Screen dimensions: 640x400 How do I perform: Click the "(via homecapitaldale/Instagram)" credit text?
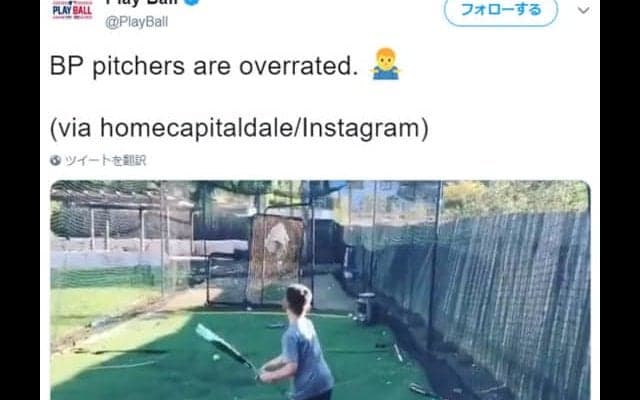click(x=239, y=128)
